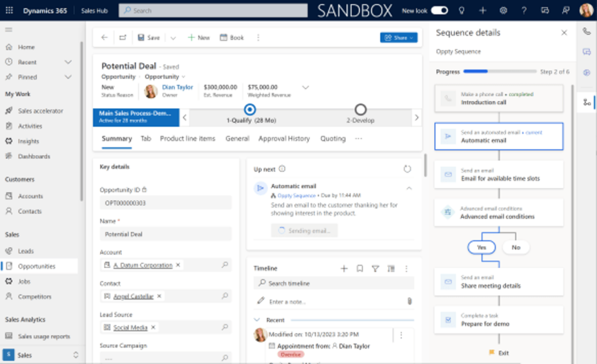Screen dimensions: 597x364
Task: Switch to the Quoting tab
Action: pyautogui.click(x=332, y=139)
